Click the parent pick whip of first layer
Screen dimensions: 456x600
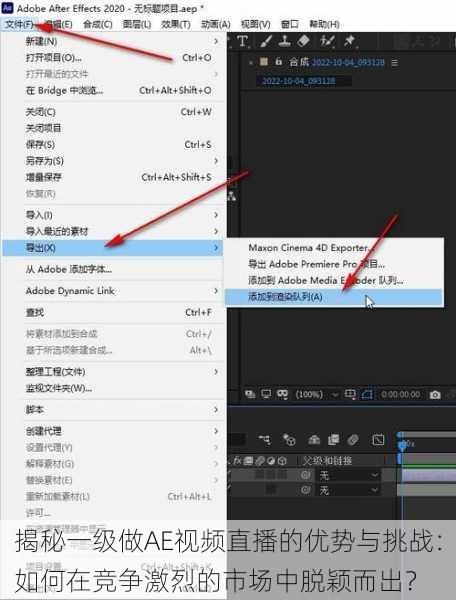pyautogui.click(x=305, y=476)
